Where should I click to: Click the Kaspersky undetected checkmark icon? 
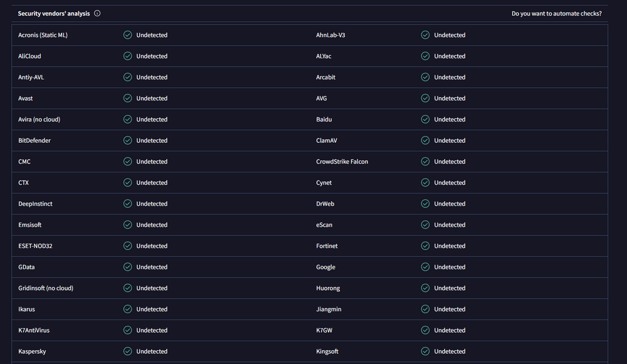(x=128, y=351)
